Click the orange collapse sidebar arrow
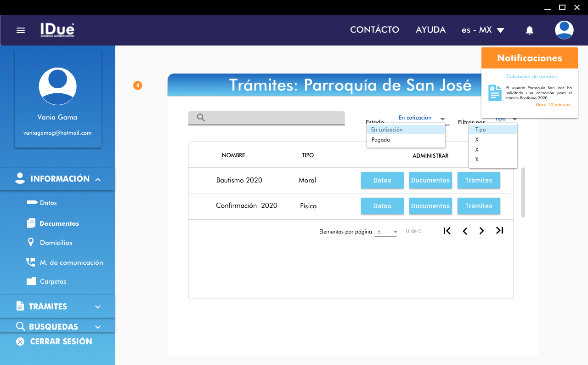This screenshot has height=365, width=588. [137, 86]
